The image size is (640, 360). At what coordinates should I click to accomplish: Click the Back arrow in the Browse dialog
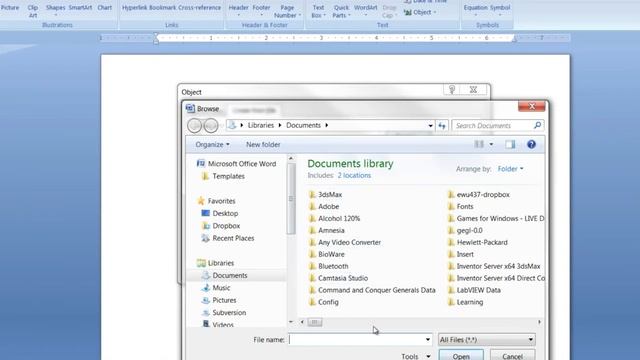195,125
